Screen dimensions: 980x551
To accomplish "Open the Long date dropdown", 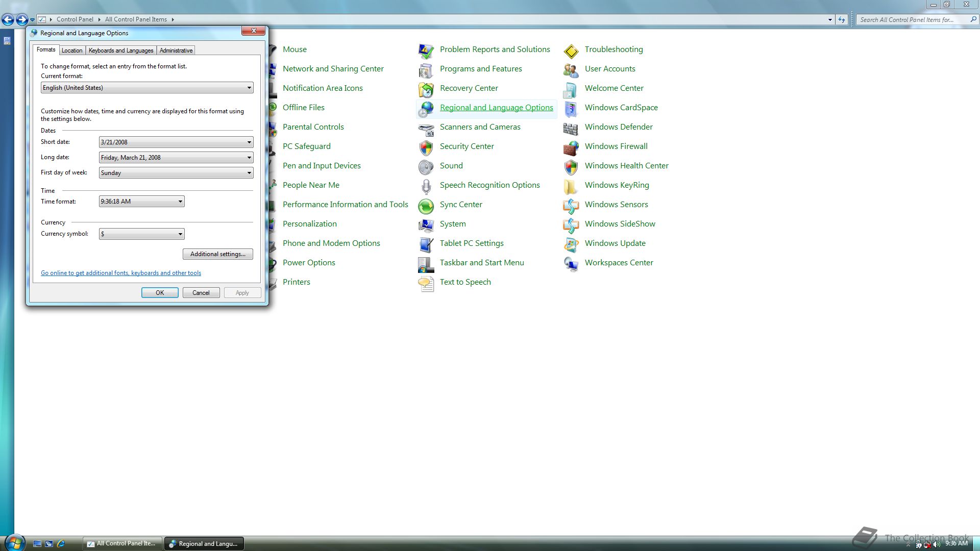I will [176, 157].
